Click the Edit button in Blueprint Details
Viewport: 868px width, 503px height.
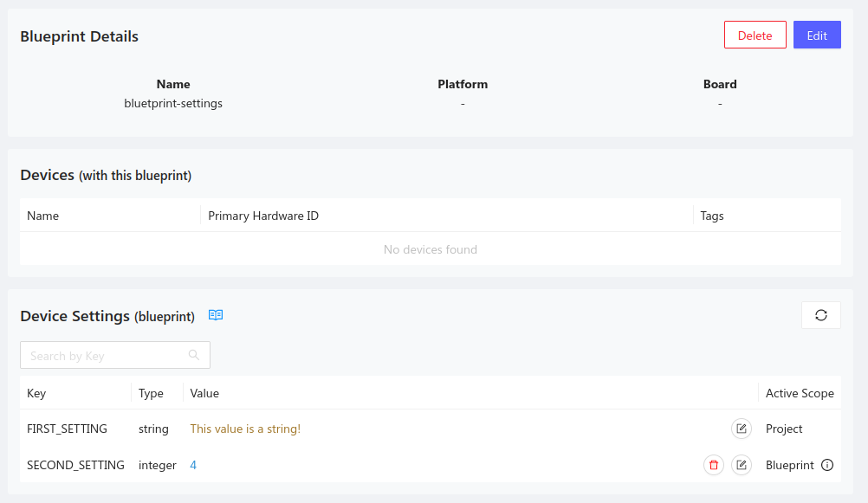[x=816, y=35]
